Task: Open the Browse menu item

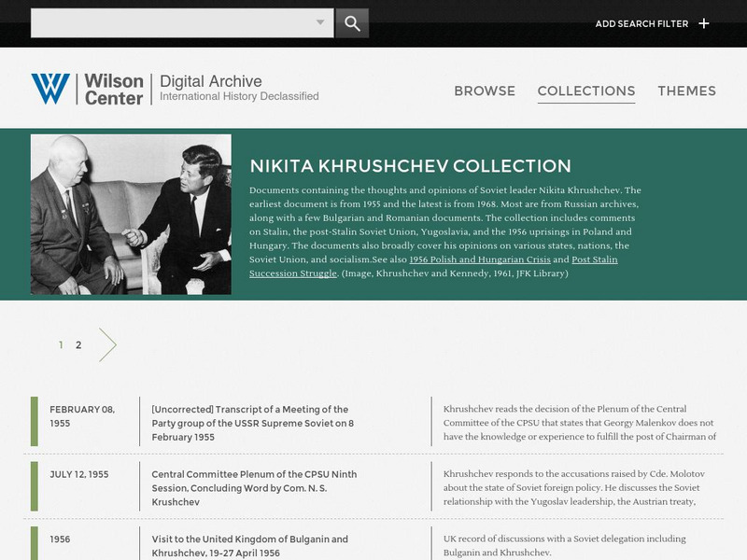Action: click(x=485, y=91)
